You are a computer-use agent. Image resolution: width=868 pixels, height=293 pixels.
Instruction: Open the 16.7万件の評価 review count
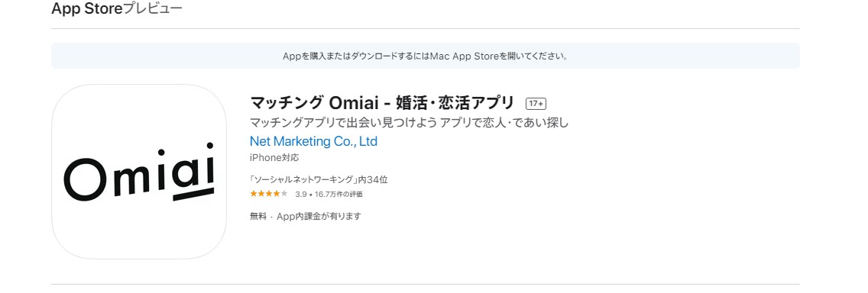[x=338, y=194]
